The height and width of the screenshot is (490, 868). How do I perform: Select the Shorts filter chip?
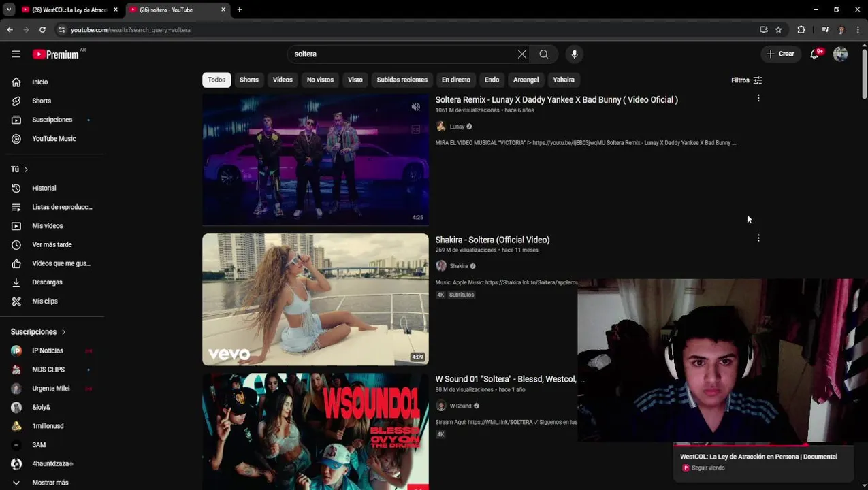tap(249, 80)
